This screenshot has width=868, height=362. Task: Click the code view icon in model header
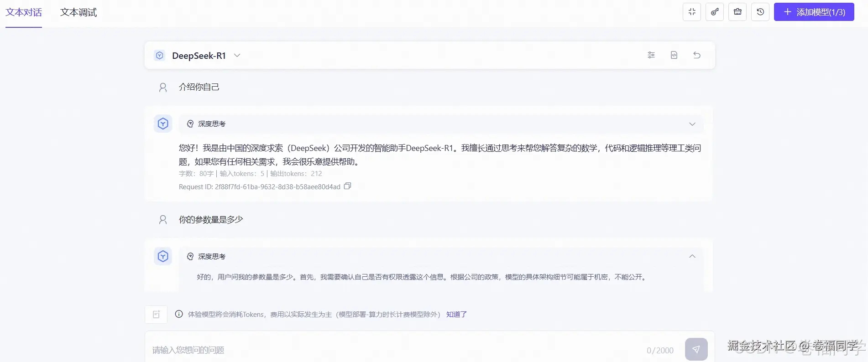674,55
